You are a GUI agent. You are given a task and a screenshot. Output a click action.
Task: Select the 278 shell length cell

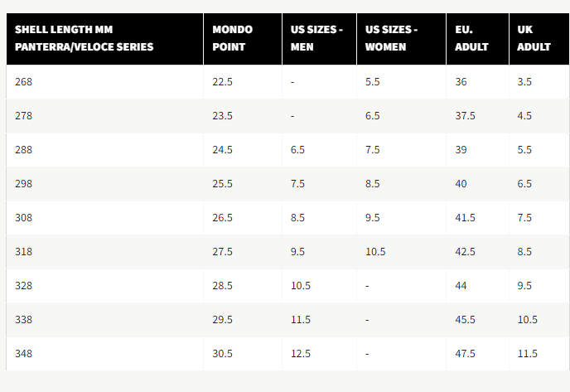23,116
